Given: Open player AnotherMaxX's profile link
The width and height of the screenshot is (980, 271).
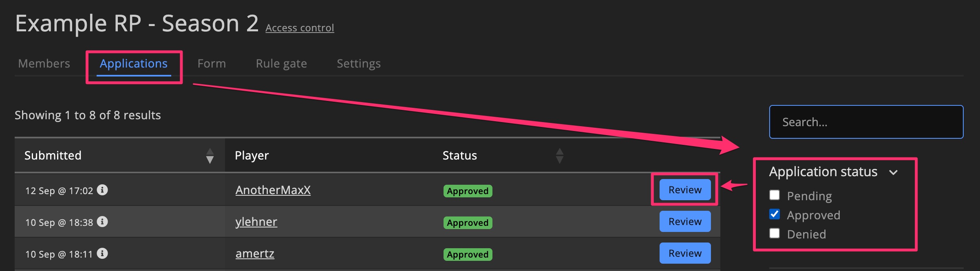Looking at the screenshot, I should [x=273, y=190].
